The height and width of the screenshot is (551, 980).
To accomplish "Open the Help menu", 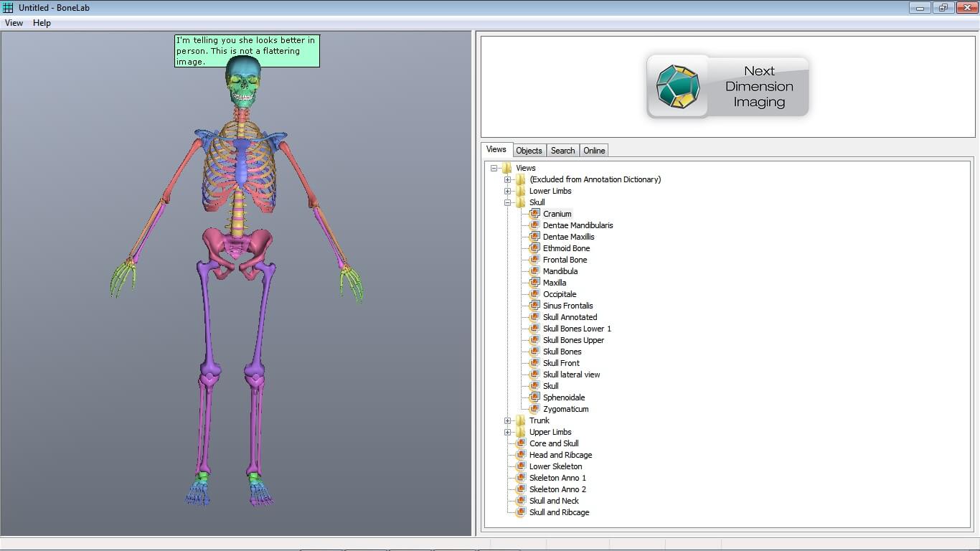I will pos(42,23).
